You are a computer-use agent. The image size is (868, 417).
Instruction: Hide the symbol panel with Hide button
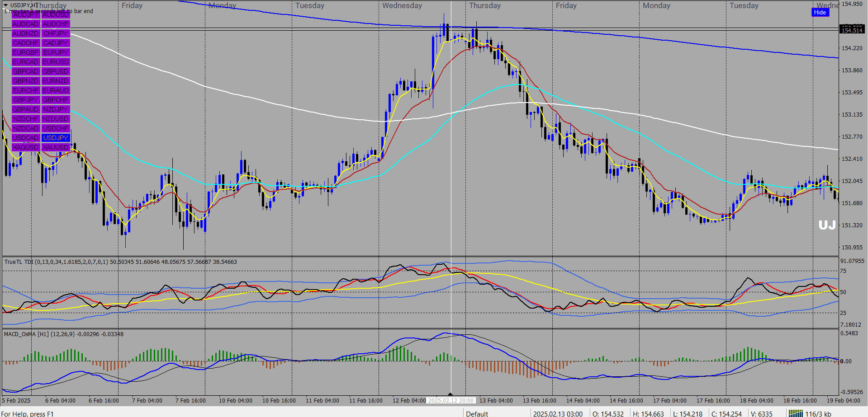tap(820, 13)
